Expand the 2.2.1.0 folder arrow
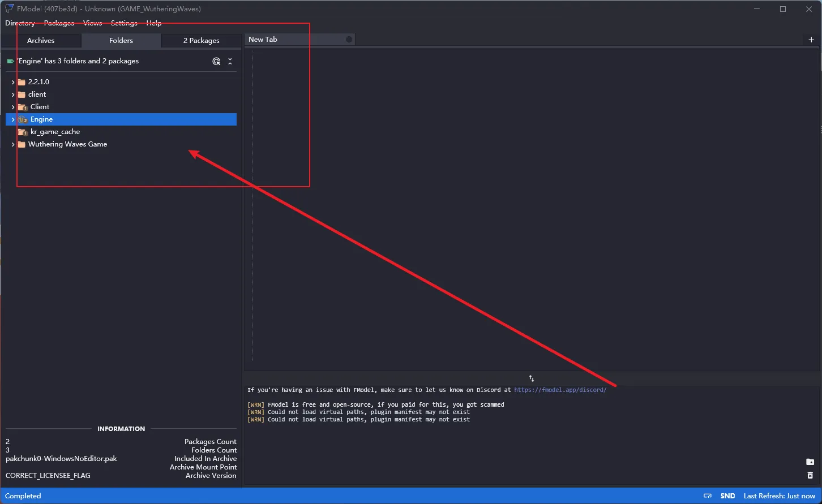Viewport: 822px width, 504px height. (13, 82)
